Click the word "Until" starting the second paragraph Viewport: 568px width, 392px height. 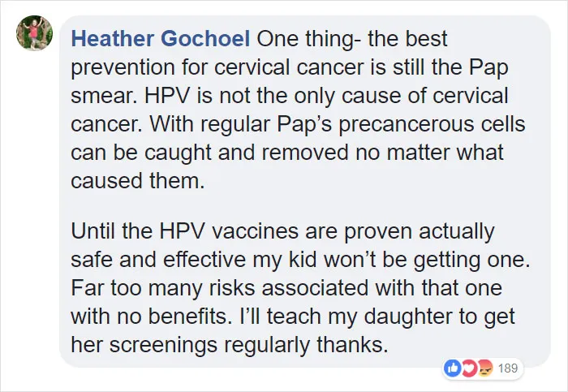93,231
